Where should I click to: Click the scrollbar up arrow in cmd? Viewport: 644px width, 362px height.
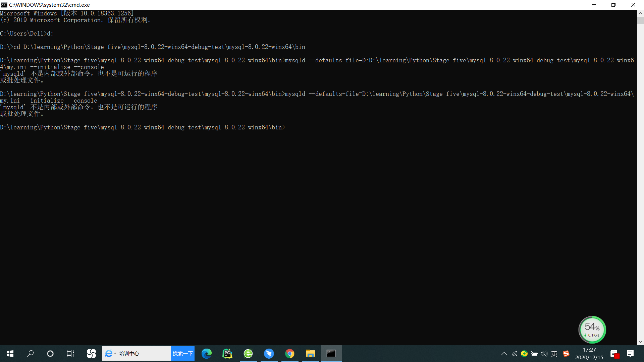(640, 13)
